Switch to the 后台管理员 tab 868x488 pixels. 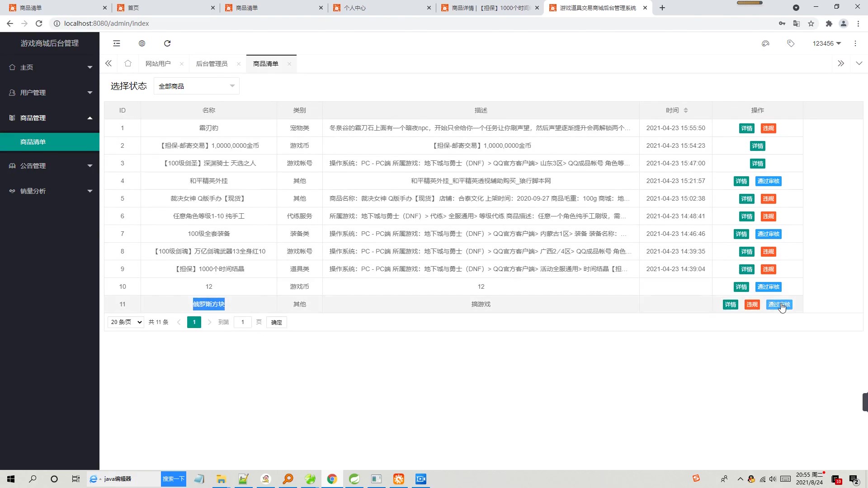[212, 63]
